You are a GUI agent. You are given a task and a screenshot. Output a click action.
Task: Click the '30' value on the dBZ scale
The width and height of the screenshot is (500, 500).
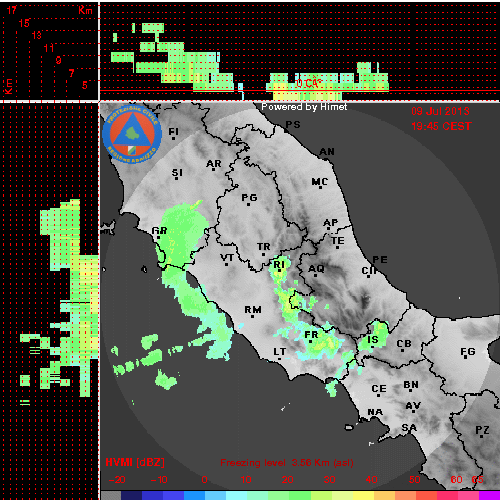coord(329,480)
